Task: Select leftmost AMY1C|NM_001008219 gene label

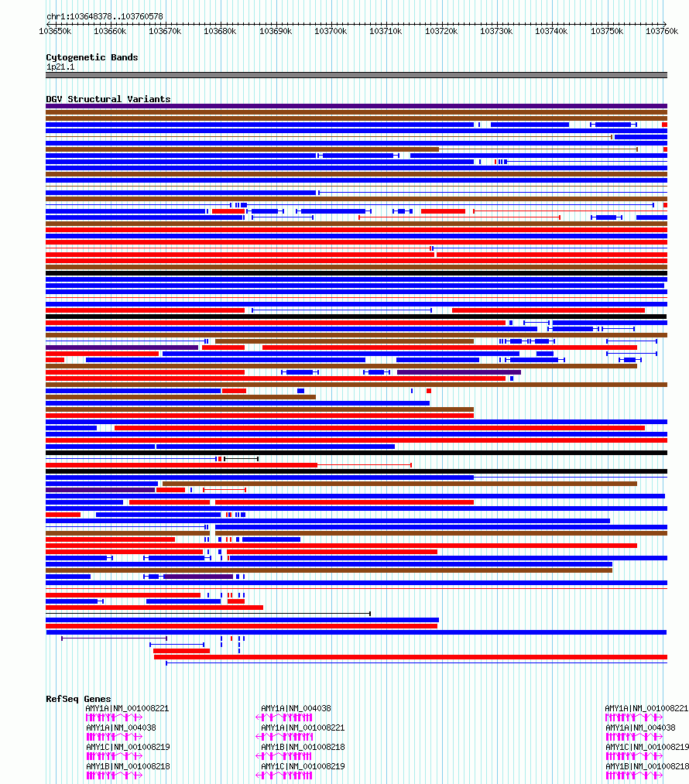Action: 128,747
